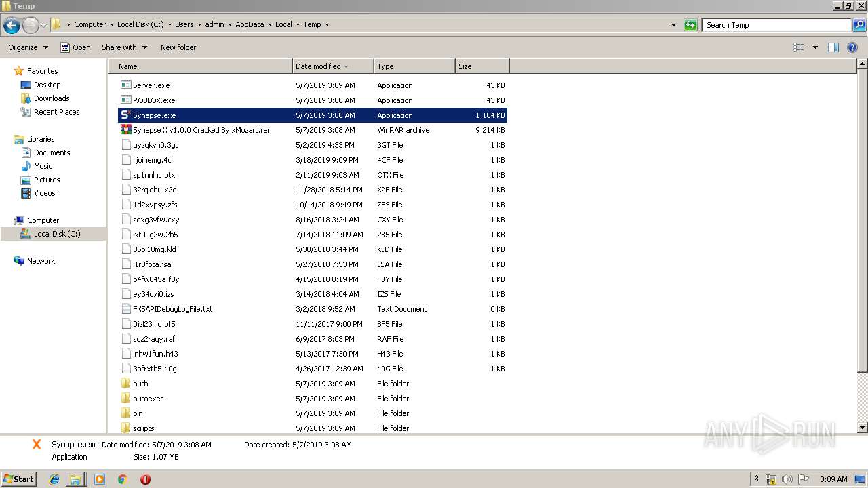
Task: Sort by the Name column header
Action: point(200,66)
